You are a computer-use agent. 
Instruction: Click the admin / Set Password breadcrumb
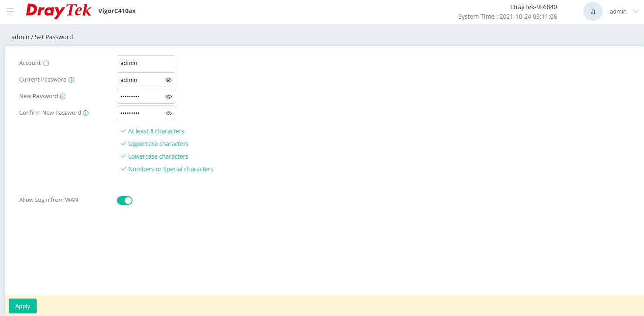coord(42,37)
